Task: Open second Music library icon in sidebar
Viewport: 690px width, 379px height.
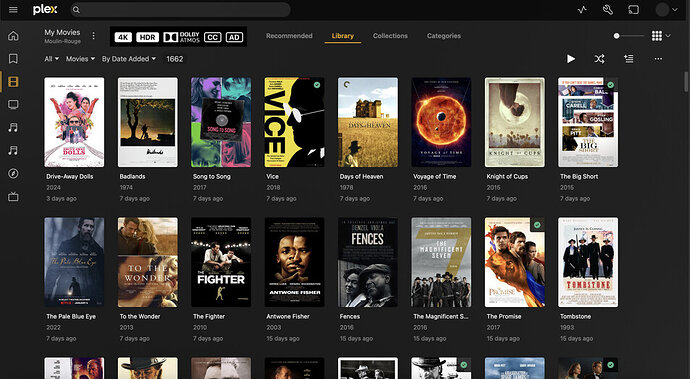Action: (13, 151)
